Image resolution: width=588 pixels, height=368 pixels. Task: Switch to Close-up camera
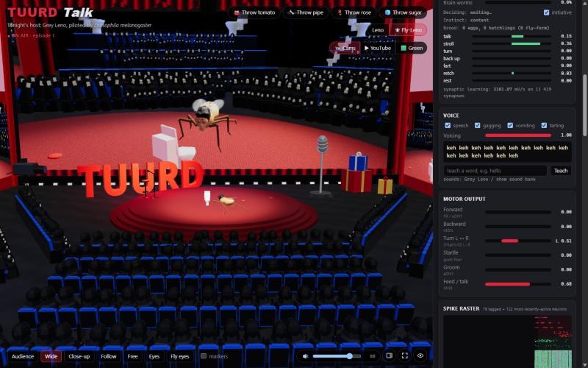pos(79,356)
